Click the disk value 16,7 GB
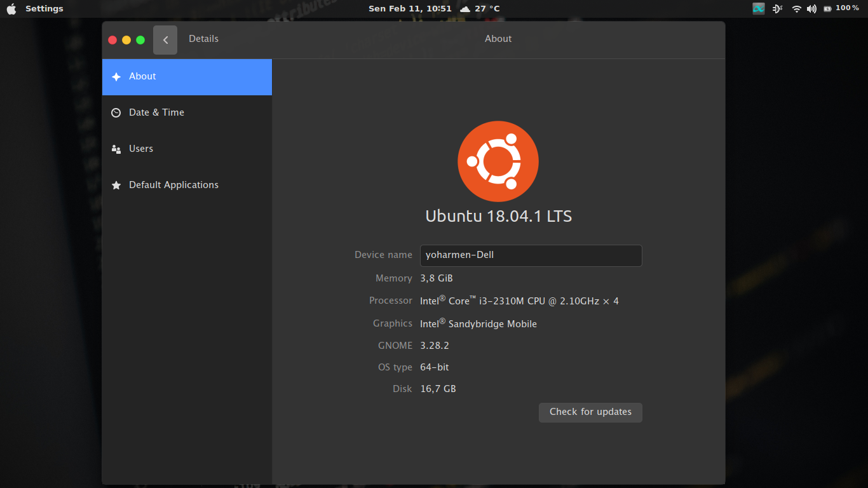Image resolution: width=868 pixels, height=488 pixels. coord(438,389)
